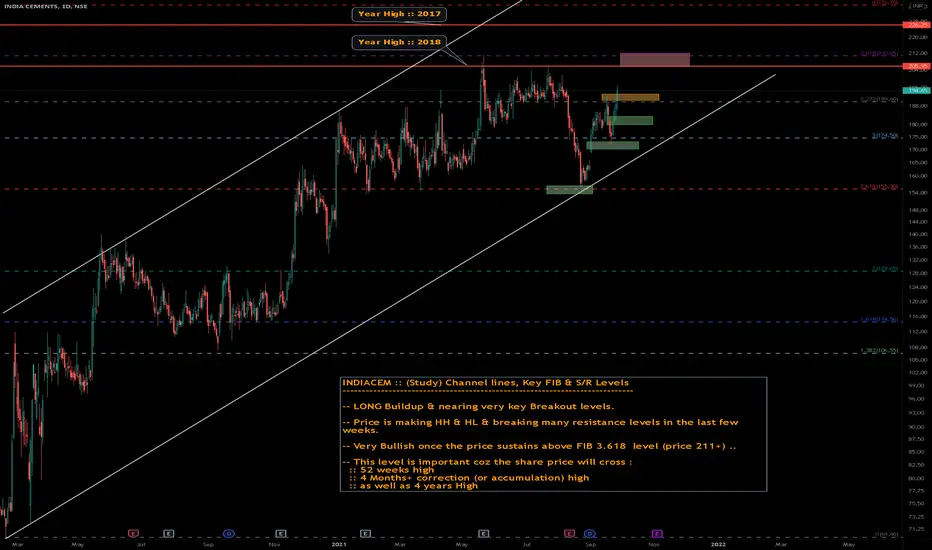
Task: Click the red earnings marker near Jul 2020
Action: pos(133,533)
